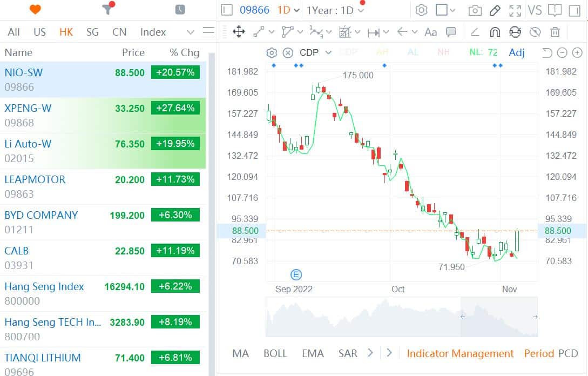The width and height of the screenshot is (588, 376).
Task: Select the pencil draw icon
Action: point(495,10)
